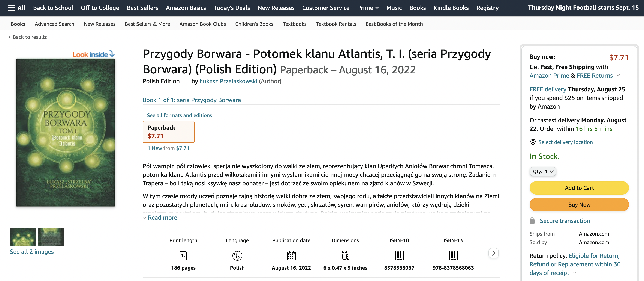The width and height of the screenshot is (644, 281).
Task: Open author link Łukasz Przelaskowski
Action: (228, 81)
